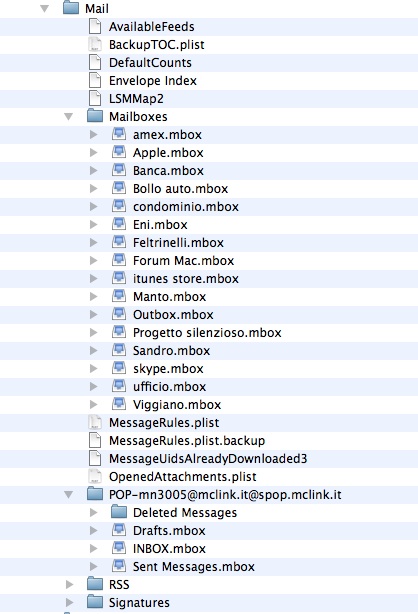418x614 pixels.
Task: Click the Drafts.mbox mailbox icon
Action: tap(119, 530)
